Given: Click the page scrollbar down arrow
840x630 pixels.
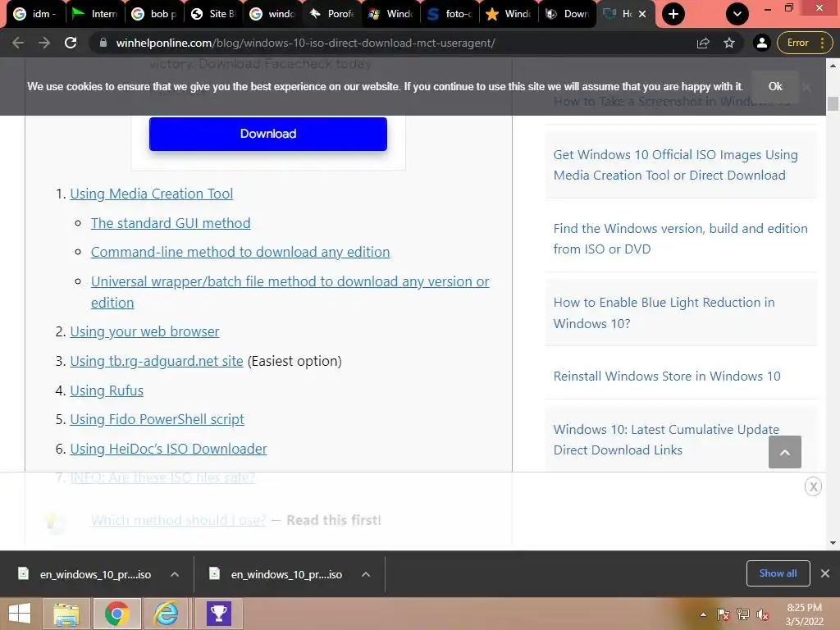Looking at the screenshot, I should tap(833, 543).
